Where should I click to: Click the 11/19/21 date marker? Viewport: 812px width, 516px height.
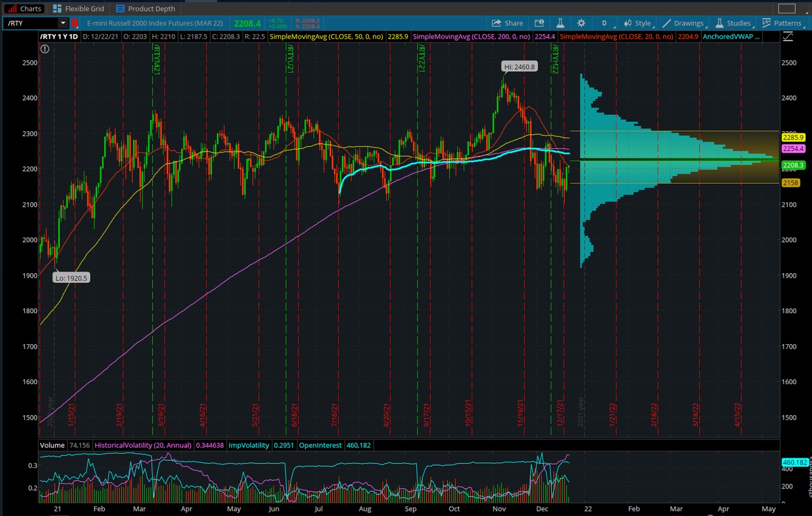pyautogui.click(x=520, y=413)
